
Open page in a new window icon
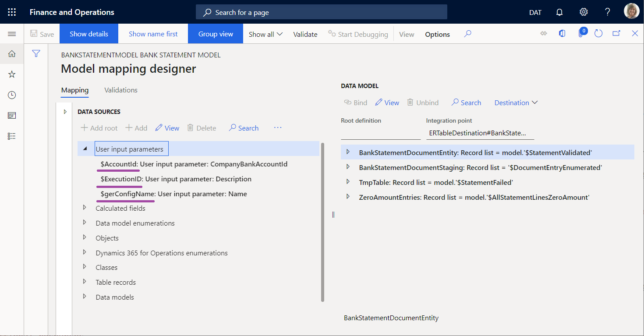tap(616, 33)
